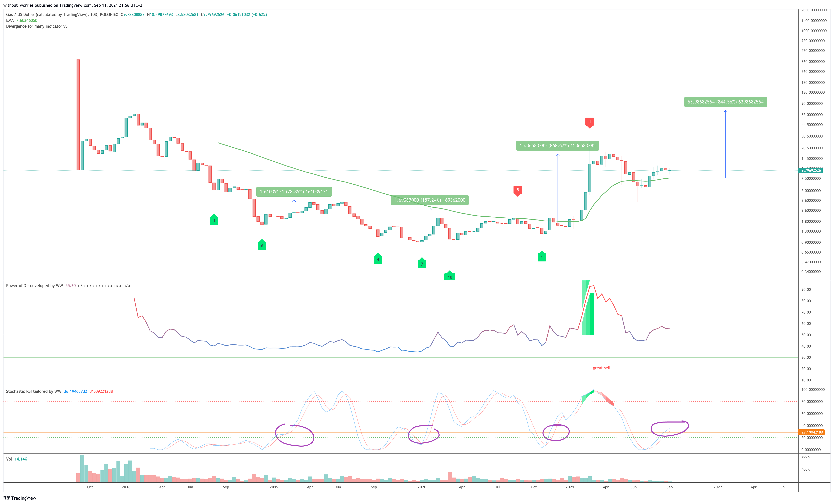Image resolution: width=834 pixels, height=504 pixels.
Task: Click the EMA indicator legend
Action: (x=22, y=20)
